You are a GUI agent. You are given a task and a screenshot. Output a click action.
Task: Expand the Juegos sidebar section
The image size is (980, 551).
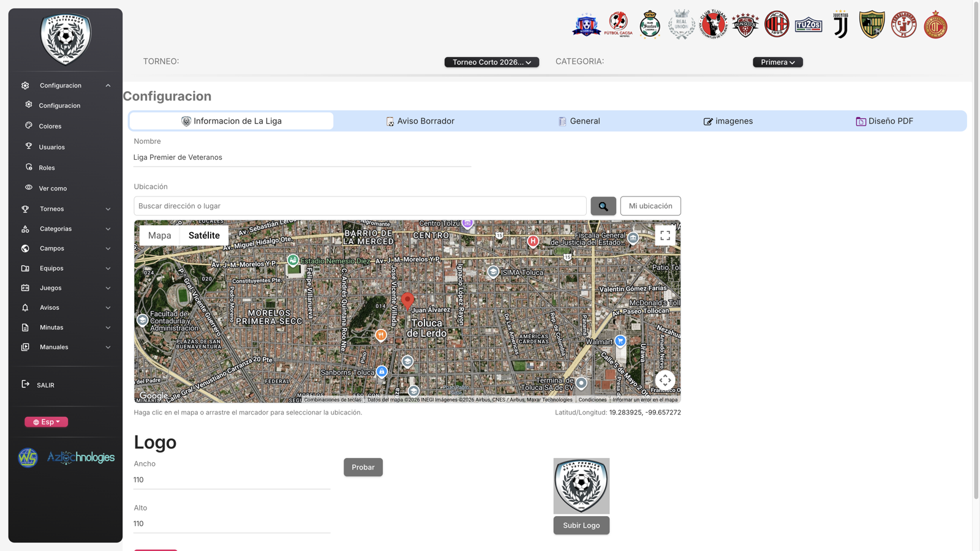pos(66,288)
